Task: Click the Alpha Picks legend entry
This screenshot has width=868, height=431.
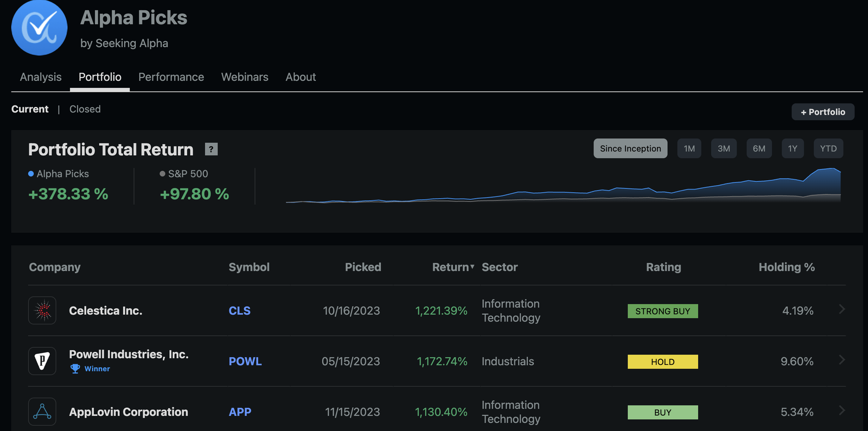Action: pos(59,174)
